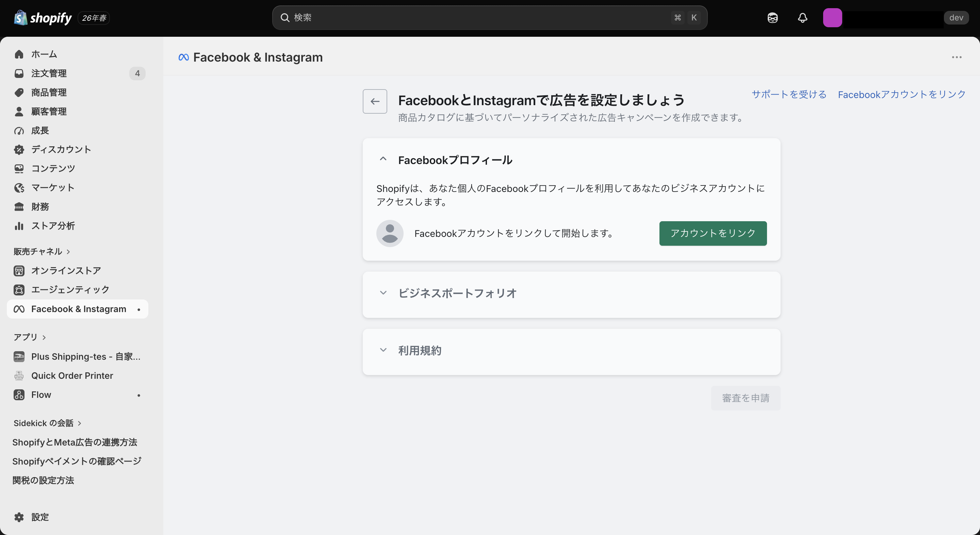Screen dimensions: 980x535
Task: Click the ホーム home icon
Action: [x=19, y=54]
